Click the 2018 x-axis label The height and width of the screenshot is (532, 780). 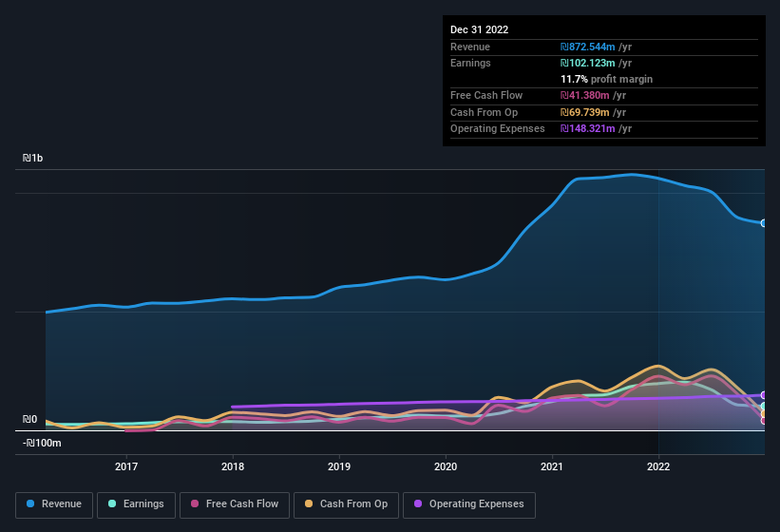(x=233, y=466)
